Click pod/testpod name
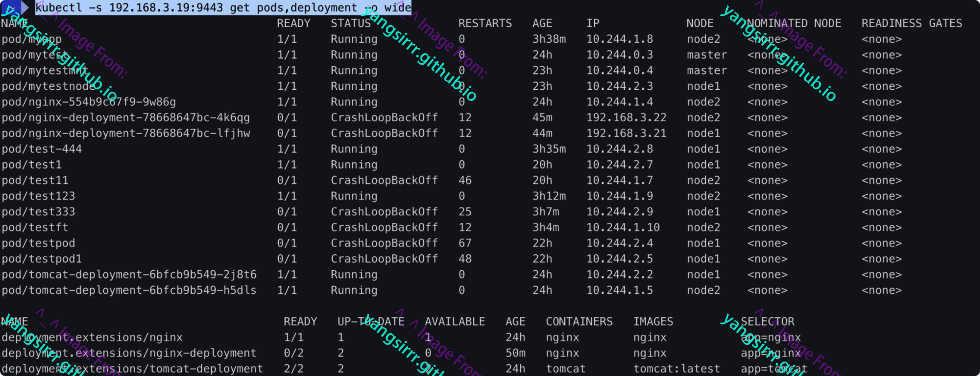 pyautogui.click(x=39, y=243)
